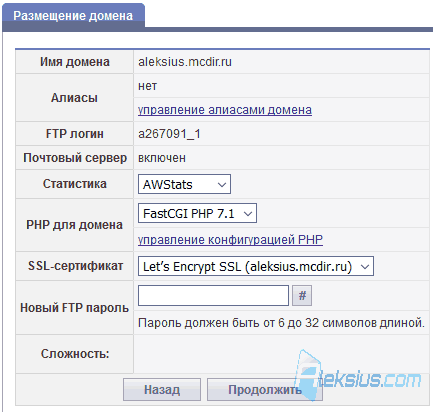Click the Назад button
The image size is (433, 412).
tap(162, 389)
